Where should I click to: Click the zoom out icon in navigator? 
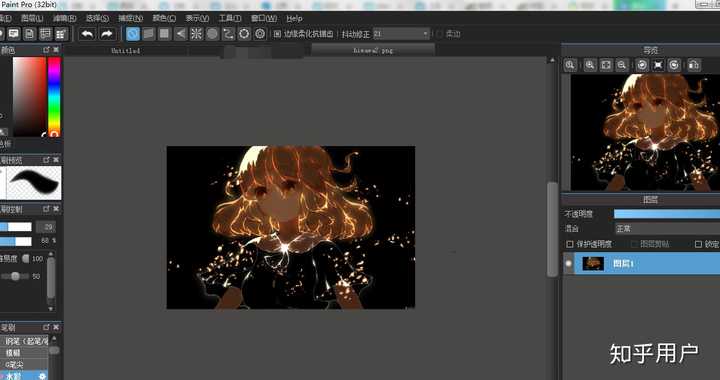coord(622,65)
